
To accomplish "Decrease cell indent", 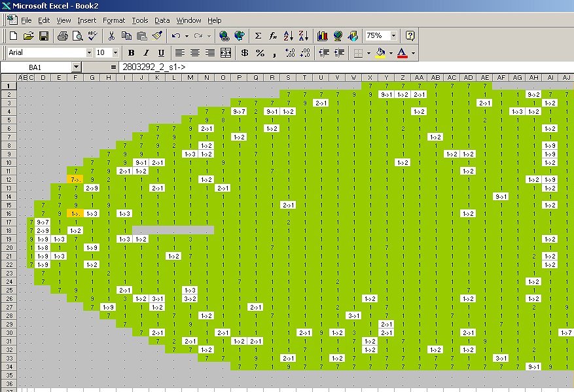I will pos(324,53).
